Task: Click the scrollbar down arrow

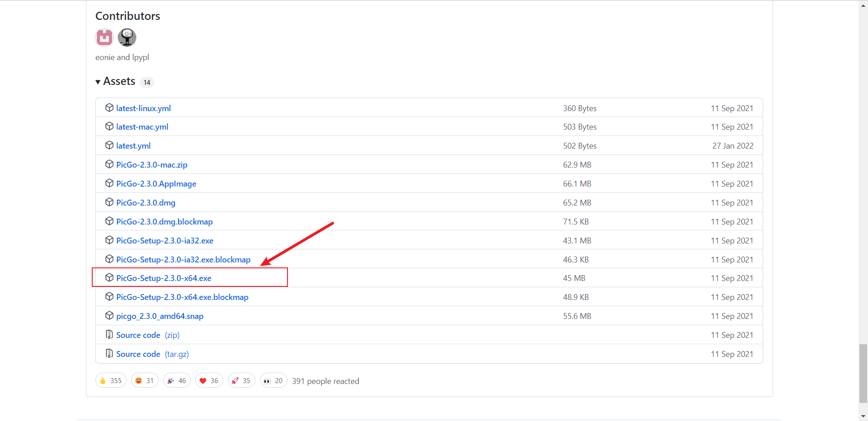Action: click(863, 416)
